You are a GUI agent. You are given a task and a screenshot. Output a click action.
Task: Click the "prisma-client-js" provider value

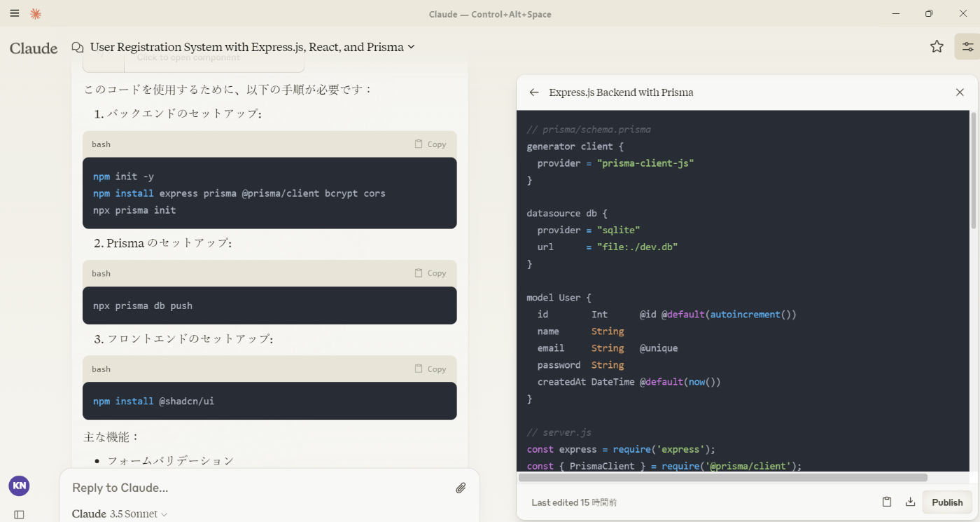645,163
